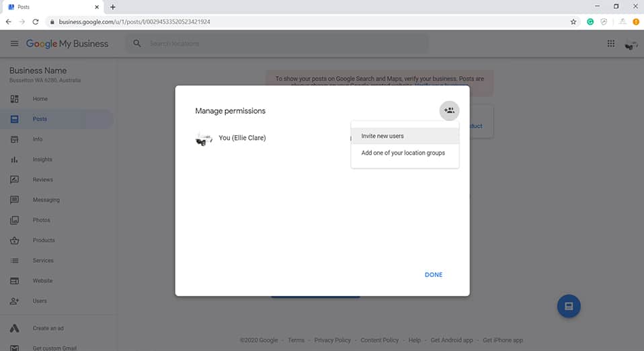Click the search magnifier icon
The height and width of the screenshot is (351, 644).
[x=136, y=43]
